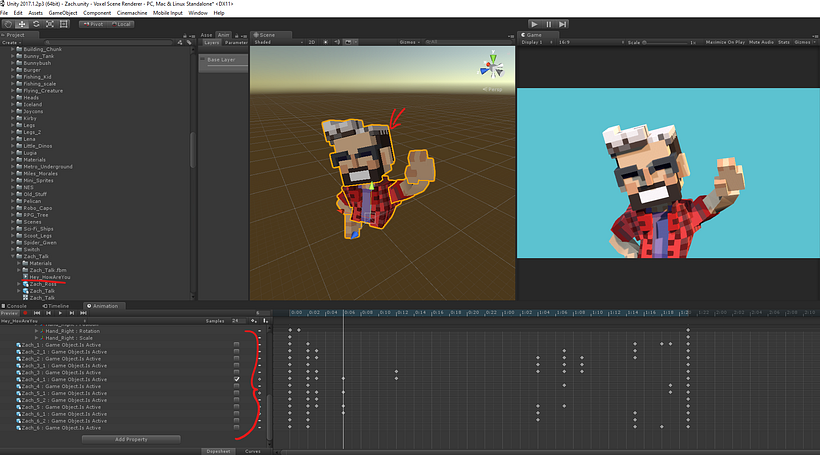Click the Stats button in Game view
The height and width of the screenshot is (455, 820).
pos(783,42)
